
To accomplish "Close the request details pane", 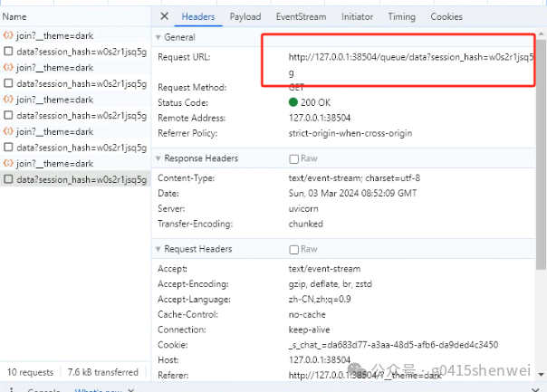I will (164, 16).
